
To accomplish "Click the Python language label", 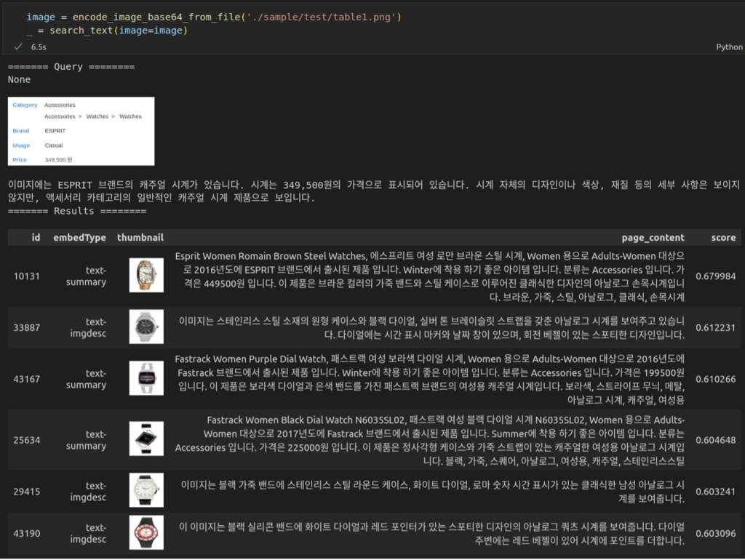I will pyautogui.click(x=729, y=47).
